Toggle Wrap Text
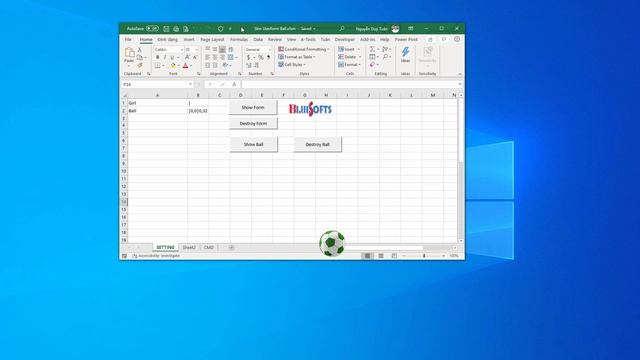The image size is (640, 360). pos(231,49)
